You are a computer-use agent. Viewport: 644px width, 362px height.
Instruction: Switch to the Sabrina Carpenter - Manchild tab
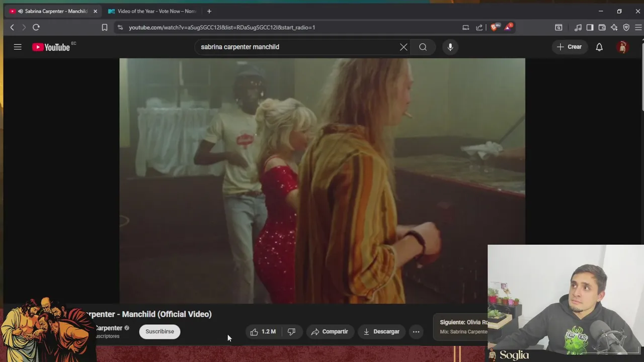point(53,11)
